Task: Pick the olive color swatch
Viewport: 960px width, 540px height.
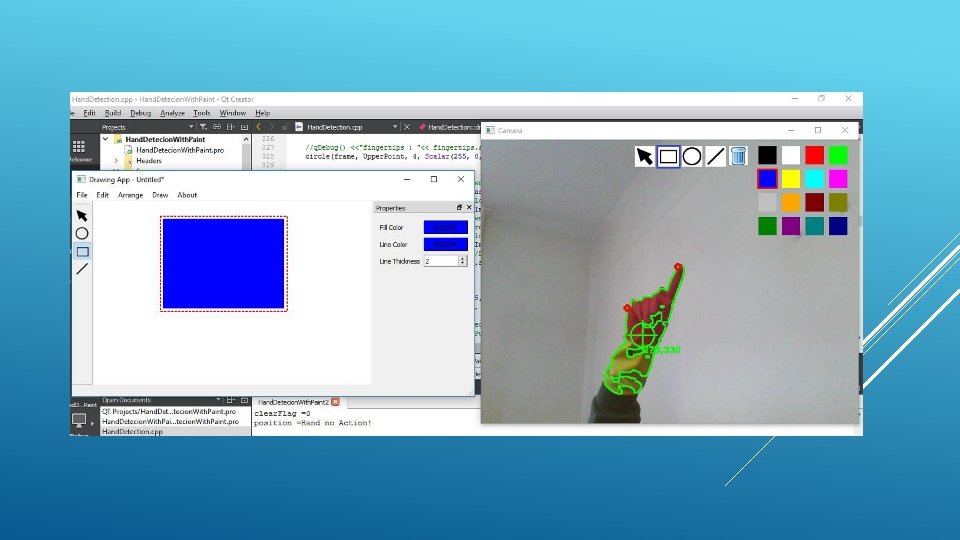Action: [x=838, y=202]
